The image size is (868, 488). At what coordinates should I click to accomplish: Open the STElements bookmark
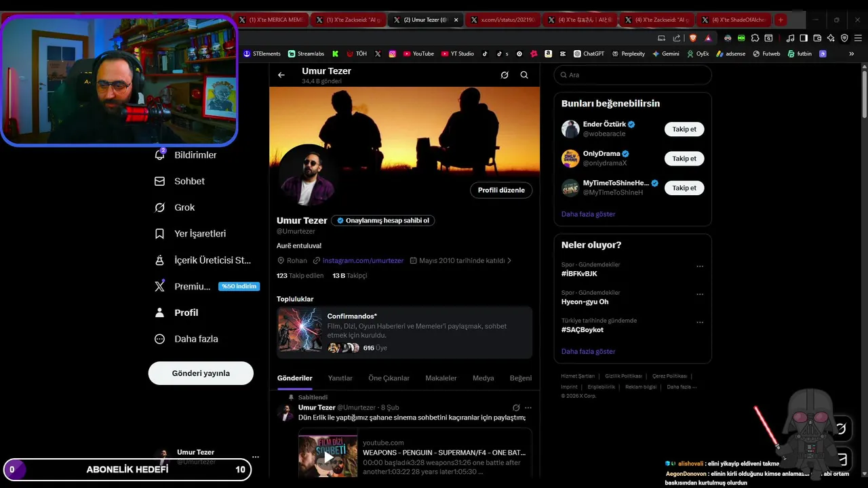(262, 54)
